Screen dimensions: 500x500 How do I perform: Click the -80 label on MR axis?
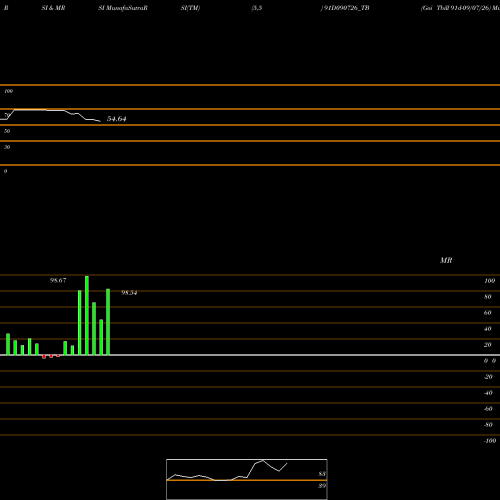488,425
